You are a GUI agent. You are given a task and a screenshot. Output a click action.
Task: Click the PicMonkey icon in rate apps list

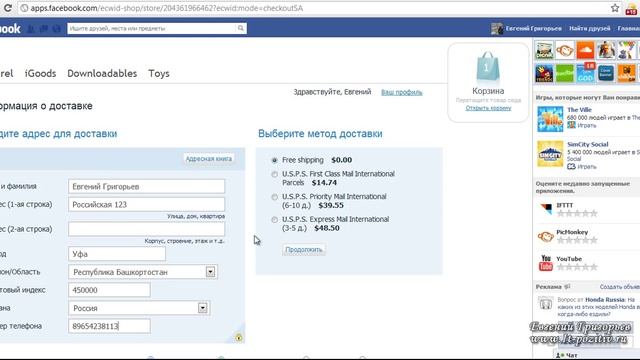(x=545, y=236)
